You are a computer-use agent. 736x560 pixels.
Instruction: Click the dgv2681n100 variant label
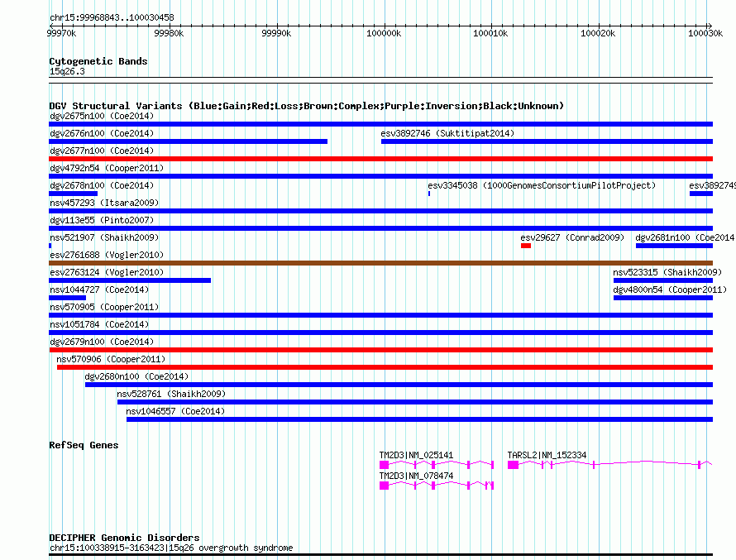point(685,237)
